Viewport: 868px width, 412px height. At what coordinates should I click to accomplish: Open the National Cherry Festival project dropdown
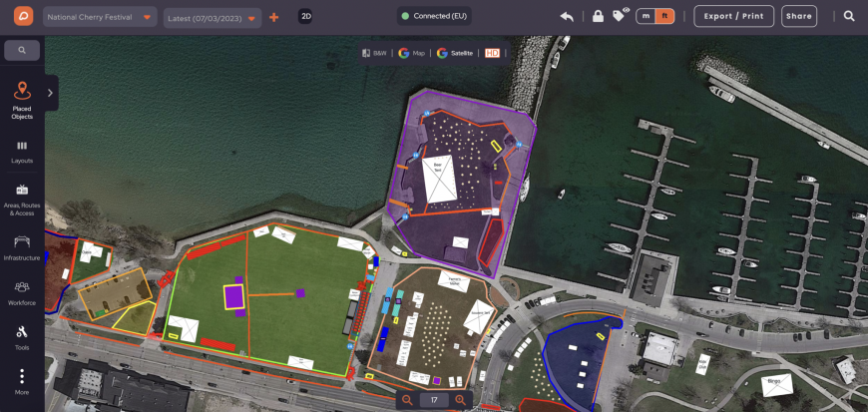tap(100, 17)
